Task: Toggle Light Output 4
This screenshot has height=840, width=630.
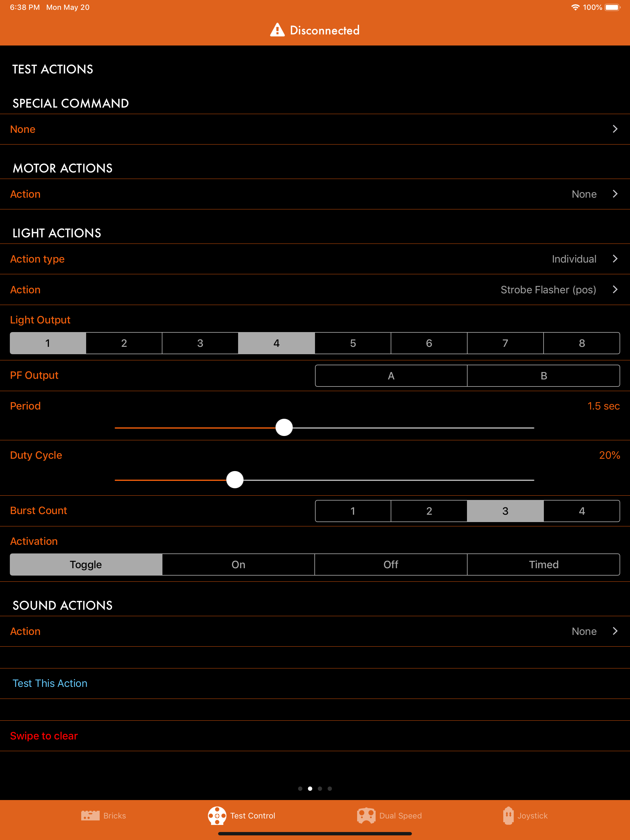Action: (277, 343)
